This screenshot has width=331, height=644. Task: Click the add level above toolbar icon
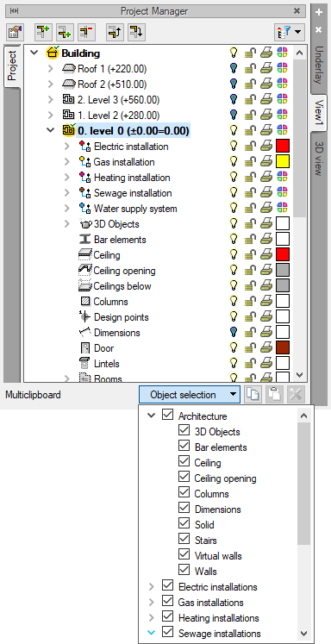[43, 32]
